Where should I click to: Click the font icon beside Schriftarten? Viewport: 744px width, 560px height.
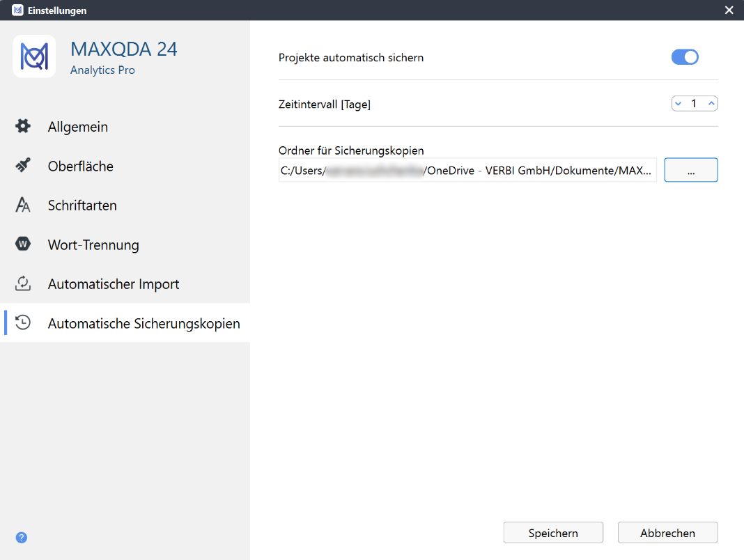coord(23,205)
